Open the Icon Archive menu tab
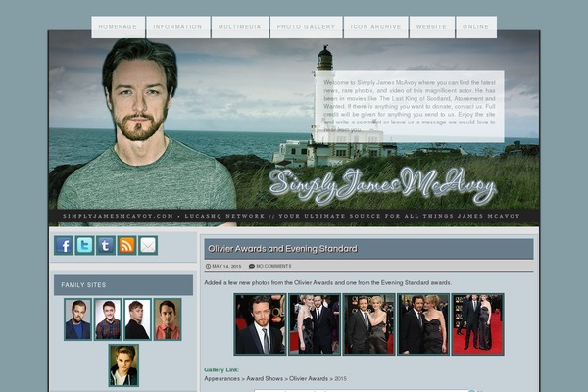Viewport: 588px width, 392px height. [x=375, y=27]
